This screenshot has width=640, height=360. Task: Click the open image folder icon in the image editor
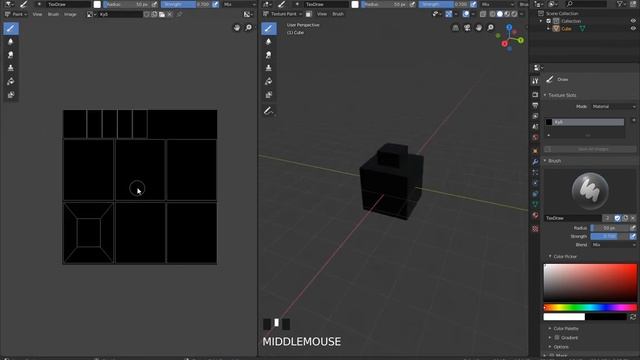point(162,14)
